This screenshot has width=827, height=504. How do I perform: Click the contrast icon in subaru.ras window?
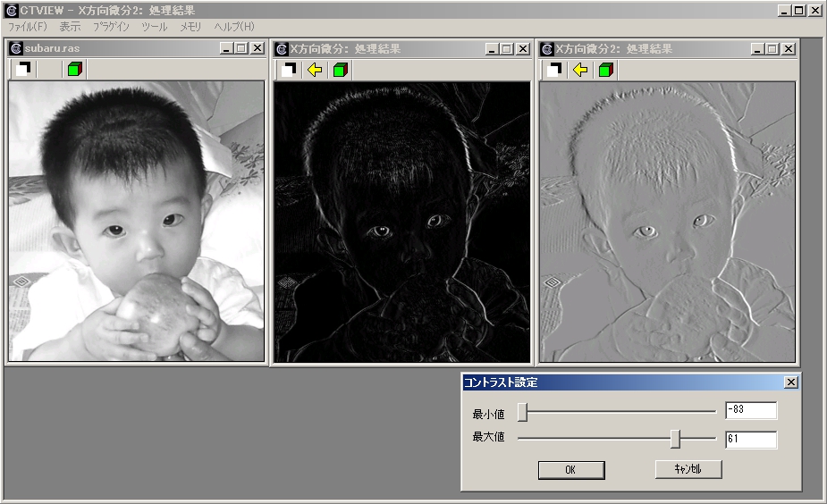coord(23,70)
